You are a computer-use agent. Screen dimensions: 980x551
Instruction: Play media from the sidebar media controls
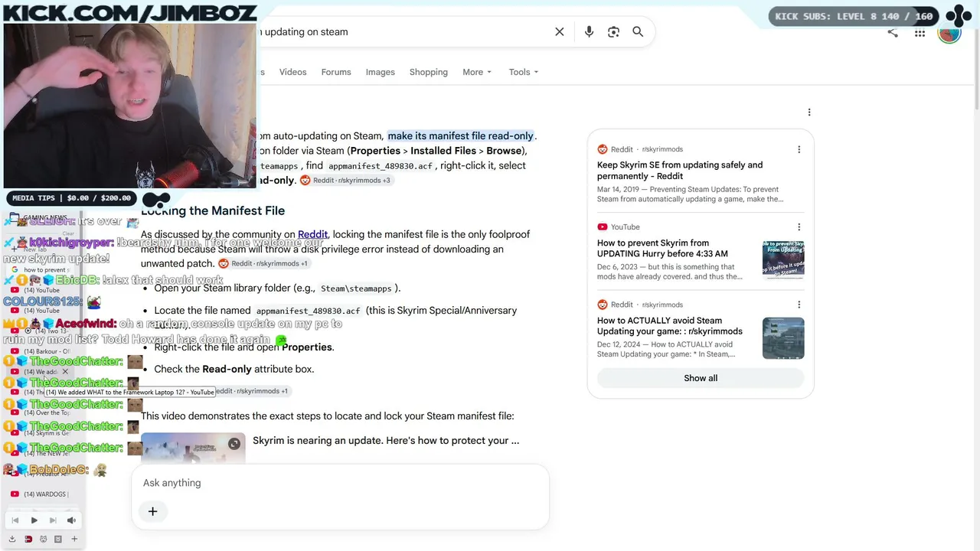coord(34,520)
